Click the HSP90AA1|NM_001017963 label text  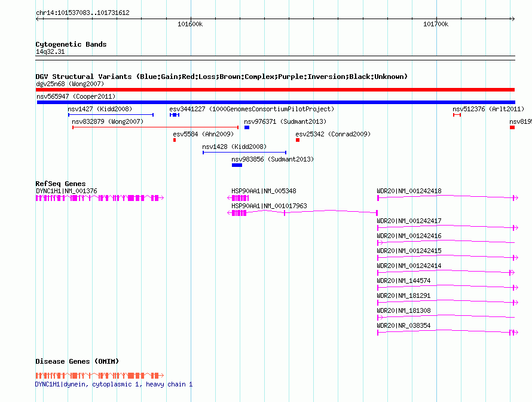[x=269, y=206]
